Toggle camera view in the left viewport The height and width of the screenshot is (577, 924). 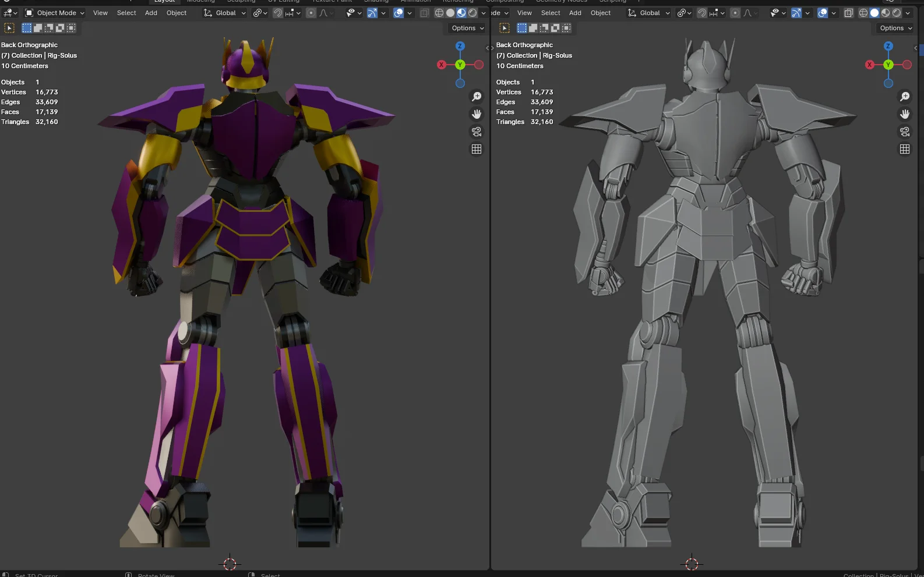pyautogui.click(x=477, y=132)
